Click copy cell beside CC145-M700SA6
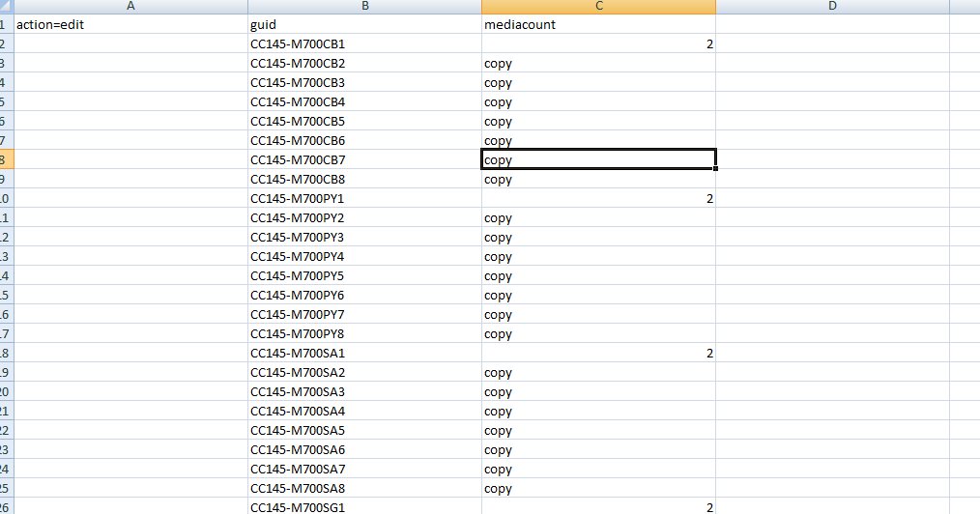 pos(599,449)
